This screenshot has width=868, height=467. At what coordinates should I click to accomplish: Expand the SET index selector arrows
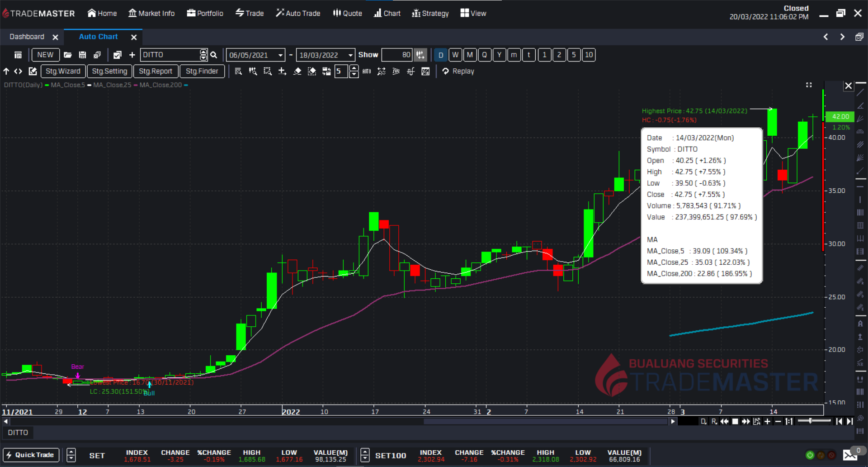pyautogui.click(x=71, y=455)
